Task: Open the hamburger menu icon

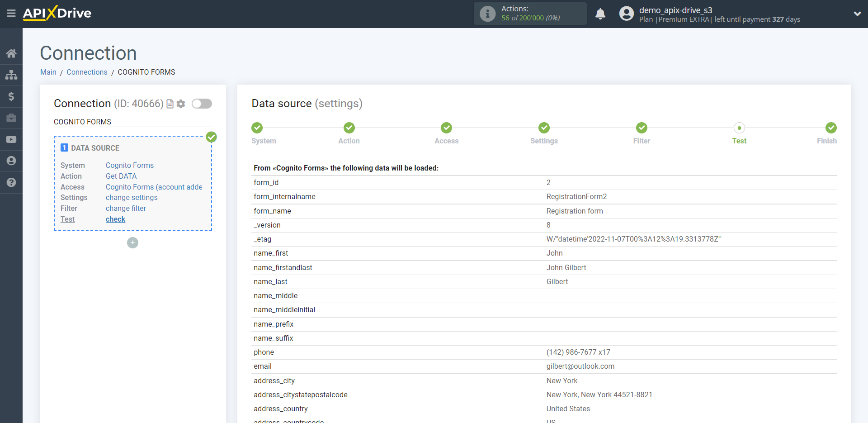Action: click(11, 14)
